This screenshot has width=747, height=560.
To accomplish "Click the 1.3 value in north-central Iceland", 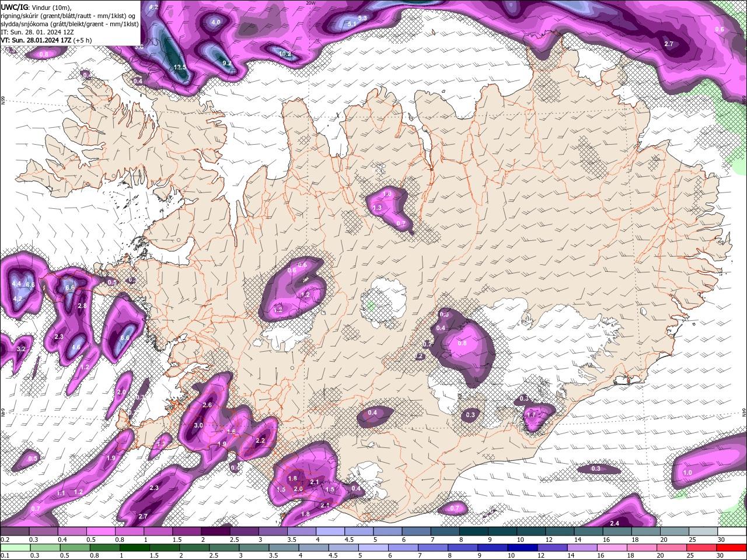I will pos(377,208).
